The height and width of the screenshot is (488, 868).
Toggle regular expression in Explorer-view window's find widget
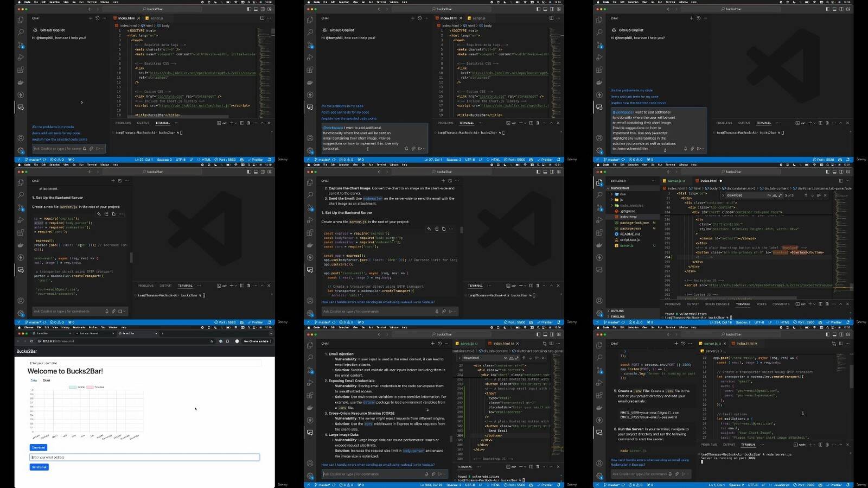tap(780, 195)
